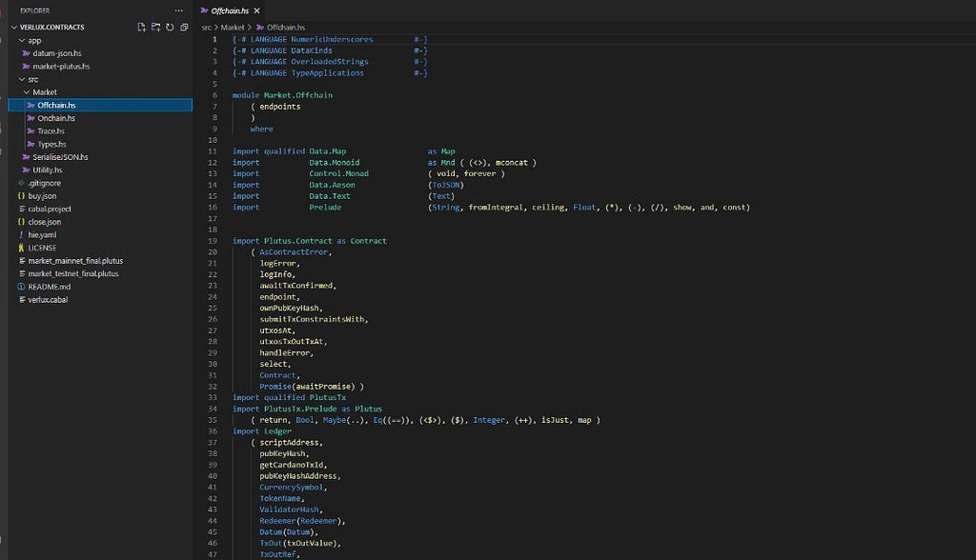Click "import Plutus.Contract as Contract" line

pos(310,241)
